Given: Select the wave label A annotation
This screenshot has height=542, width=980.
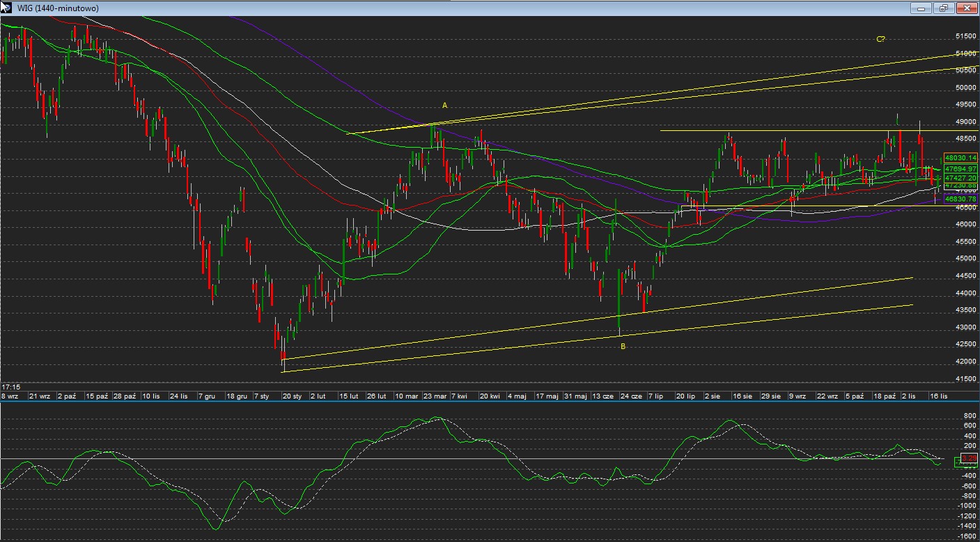Looking at the screenshot, I should (x=444, y=105).
